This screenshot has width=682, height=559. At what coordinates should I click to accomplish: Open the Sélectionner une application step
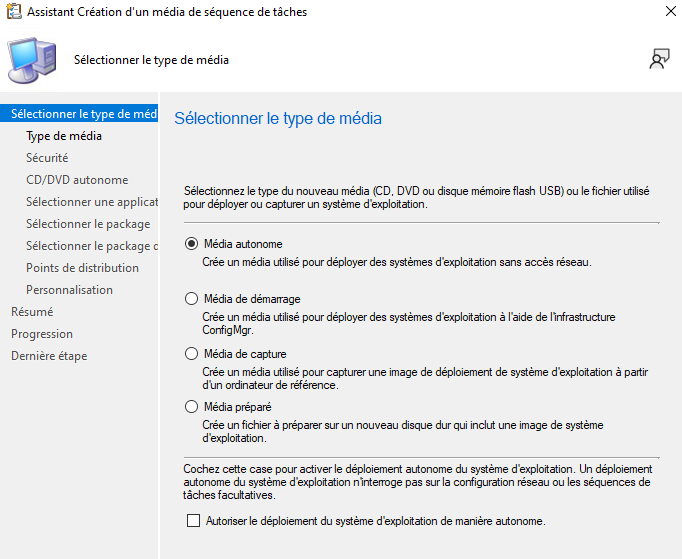[92, 202]
